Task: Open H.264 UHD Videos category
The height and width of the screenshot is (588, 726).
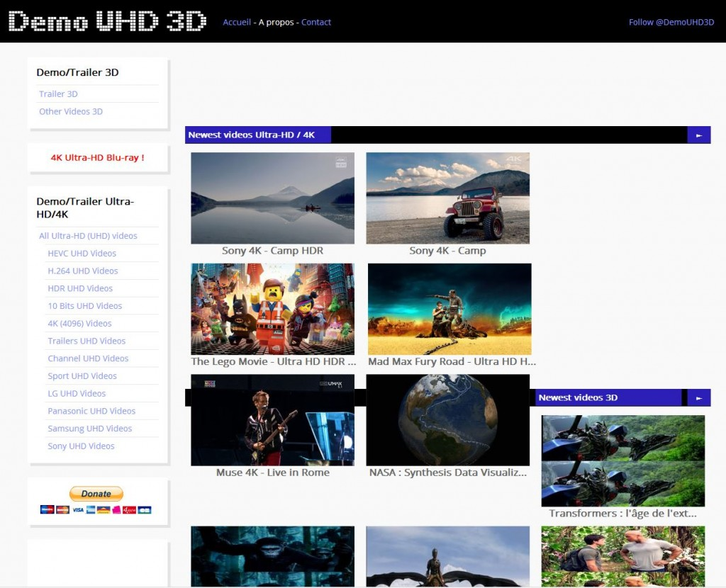Action: pyautogui.click(x=83, y=271)
